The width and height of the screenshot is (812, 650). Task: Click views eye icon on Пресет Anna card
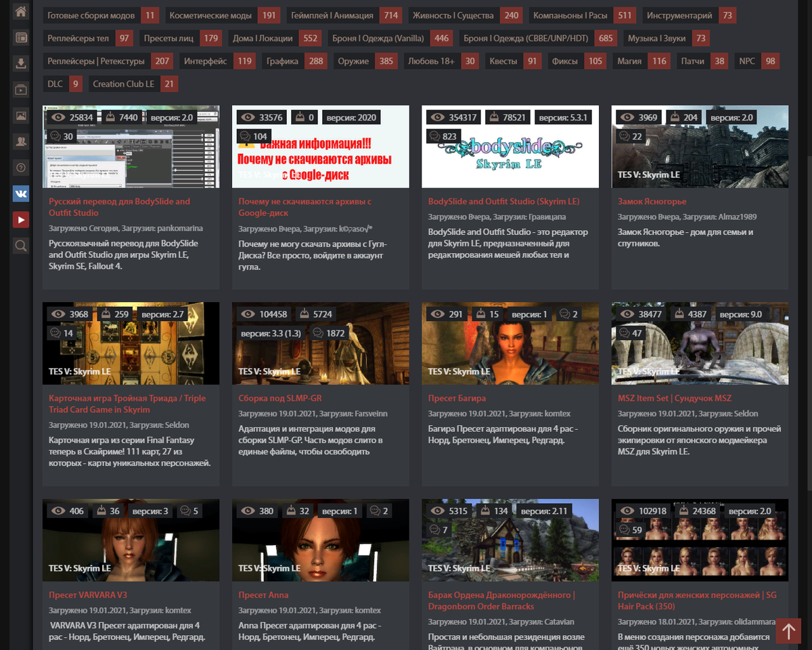(x=248, y=511)
